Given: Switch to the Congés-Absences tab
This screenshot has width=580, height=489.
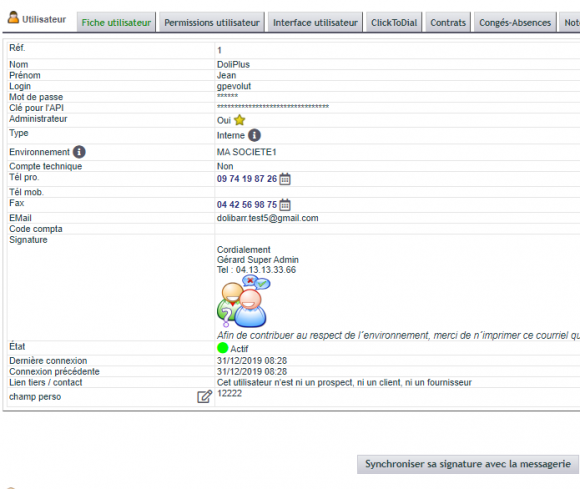Looking at the screenshot, I should pos(515,23).
